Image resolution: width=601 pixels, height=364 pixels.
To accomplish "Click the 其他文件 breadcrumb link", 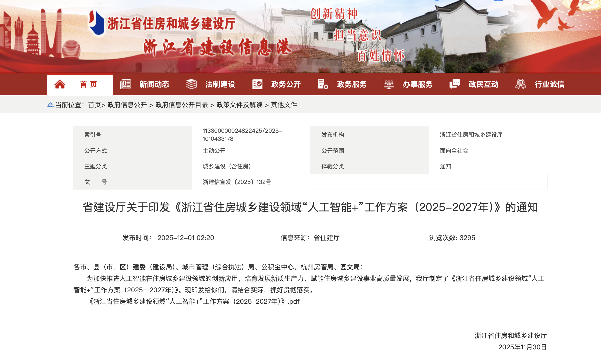I will point(284,105).
